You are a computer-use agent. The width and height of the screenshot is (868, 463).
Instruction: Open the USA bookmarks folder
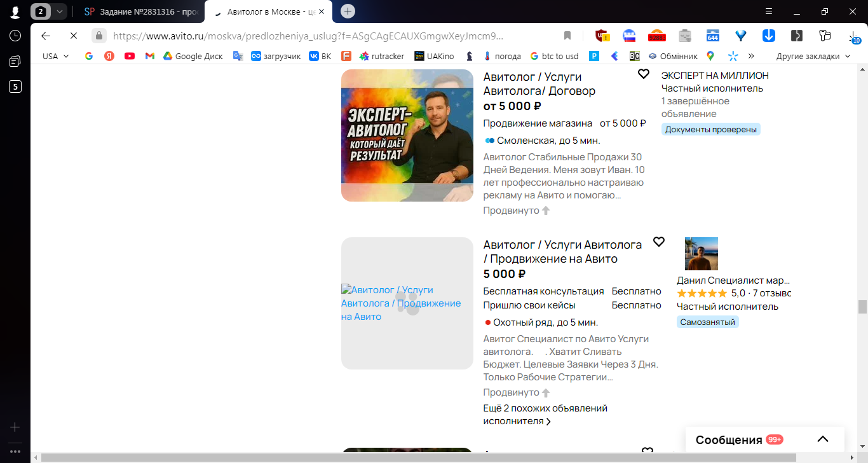56,56
